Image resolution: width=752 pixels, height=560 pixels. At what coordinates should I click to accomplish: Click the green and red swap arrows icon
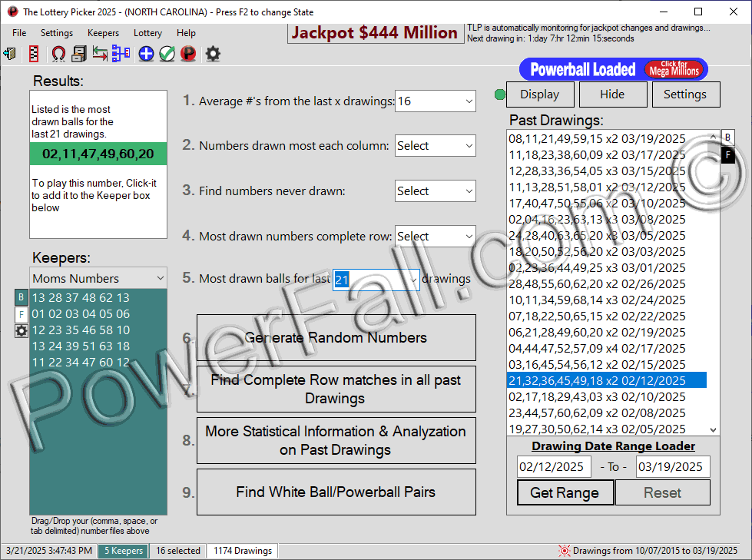(100, 54)
